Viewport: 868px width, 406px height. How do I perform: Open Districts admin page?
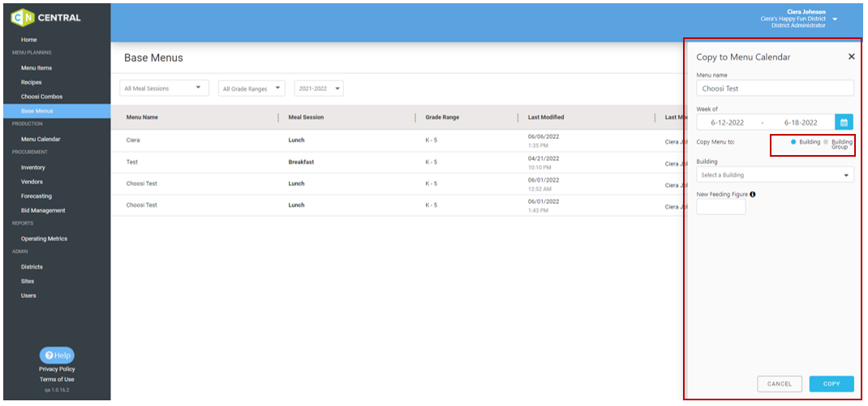click(x=32, y=267)
